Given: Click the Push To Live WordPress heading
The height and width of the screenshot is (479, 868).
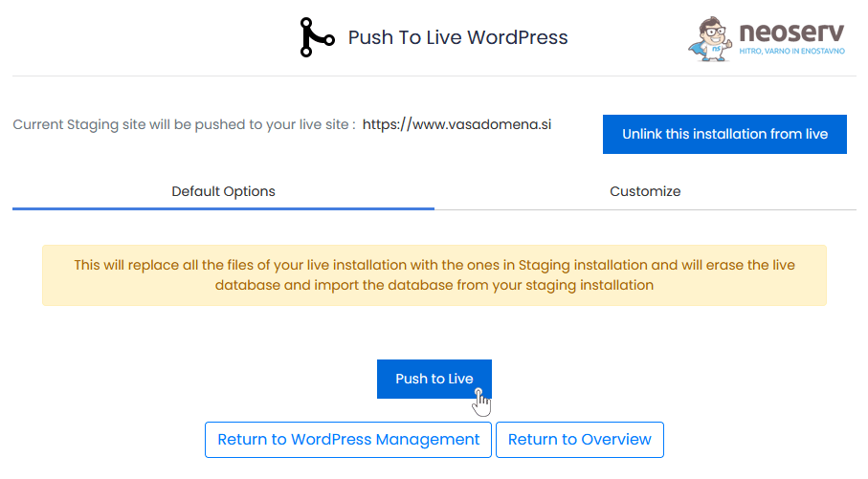Looking at the screenshot, I should coord(457,37).
